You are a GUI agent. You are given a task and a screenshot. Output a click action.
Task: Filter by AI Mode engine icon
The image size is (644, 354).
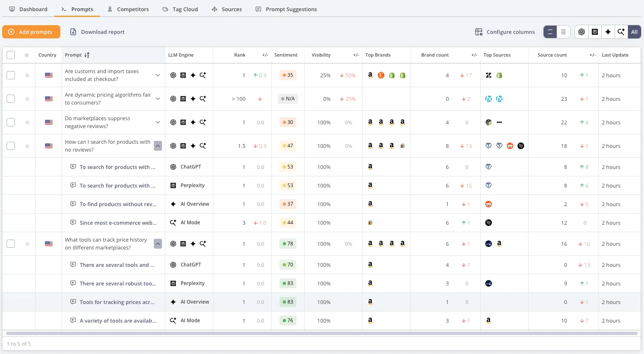point(621,32)
